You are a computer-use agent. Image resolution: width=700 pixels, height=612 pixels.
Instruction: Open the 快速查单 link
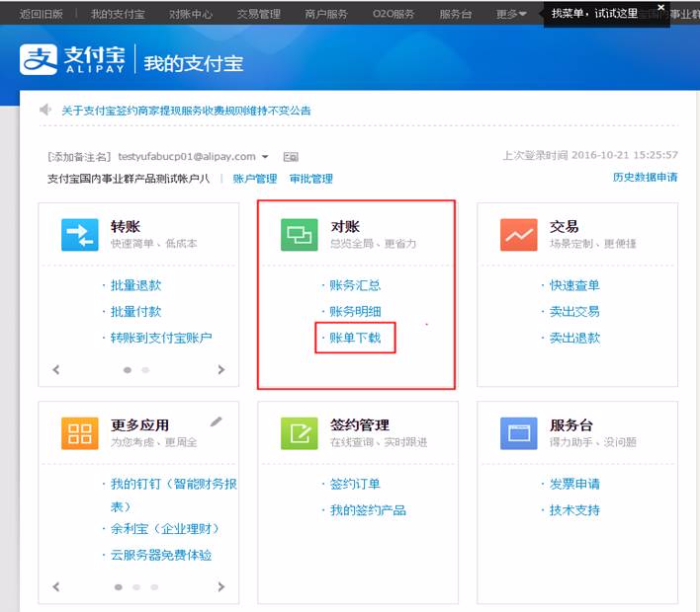pyautogui.click(x=575, y=285)
